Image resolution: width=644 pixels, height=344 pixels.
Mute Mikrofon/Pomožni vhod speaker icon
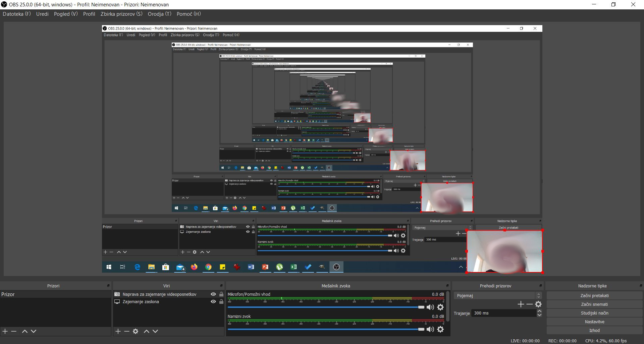pos(430,307)
